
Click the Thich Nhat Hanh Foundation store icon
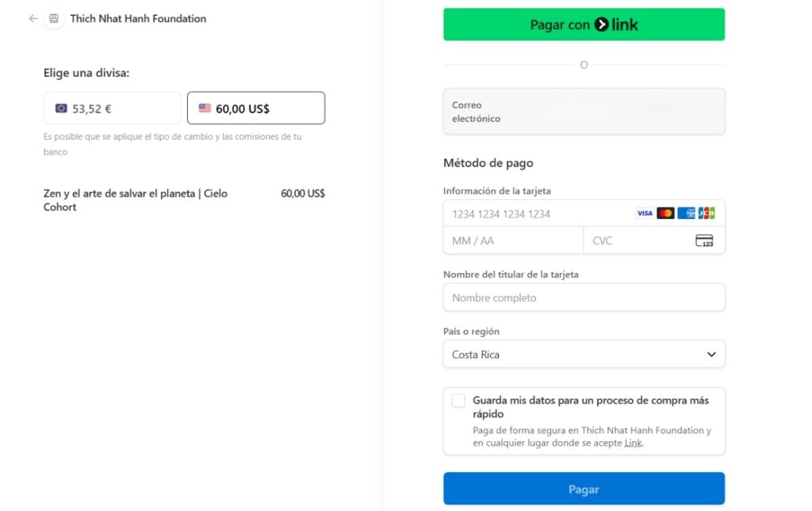pyautogui.click(x=54, y=19)
